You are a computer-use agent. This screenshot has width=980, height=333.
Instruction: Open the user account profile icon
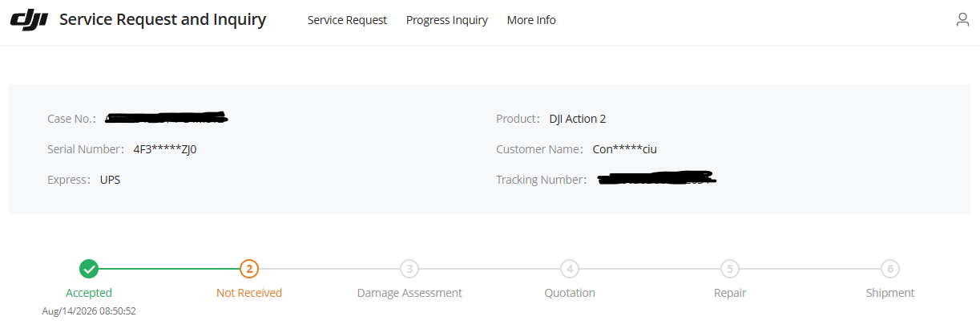[962, 20]
